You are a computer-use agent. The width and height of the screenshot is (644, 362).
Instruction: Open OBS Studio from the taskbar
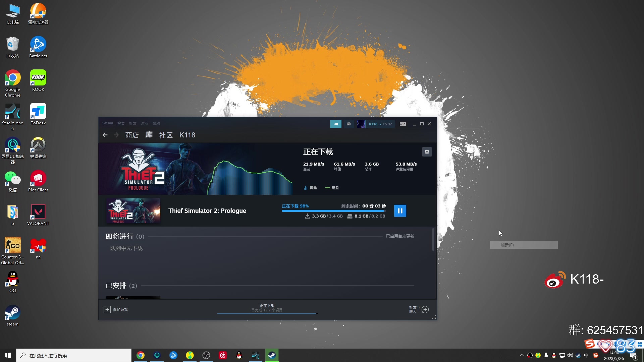(206, 355)
